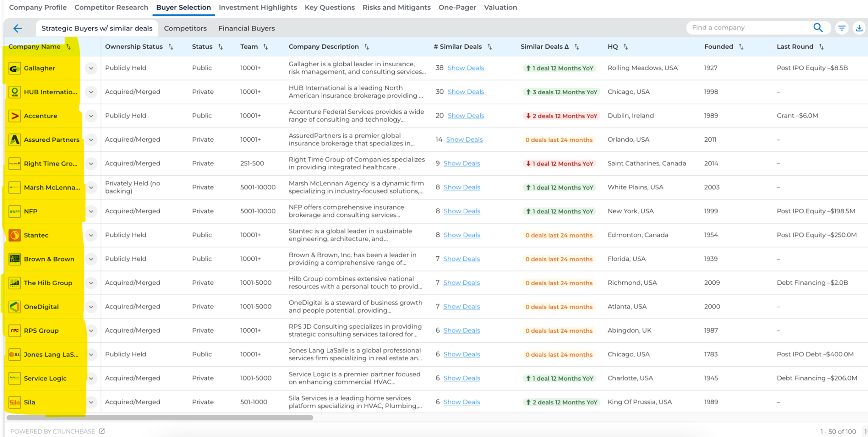
Task: Click the search magnifier icon
Action: click(x=818, y=28)
